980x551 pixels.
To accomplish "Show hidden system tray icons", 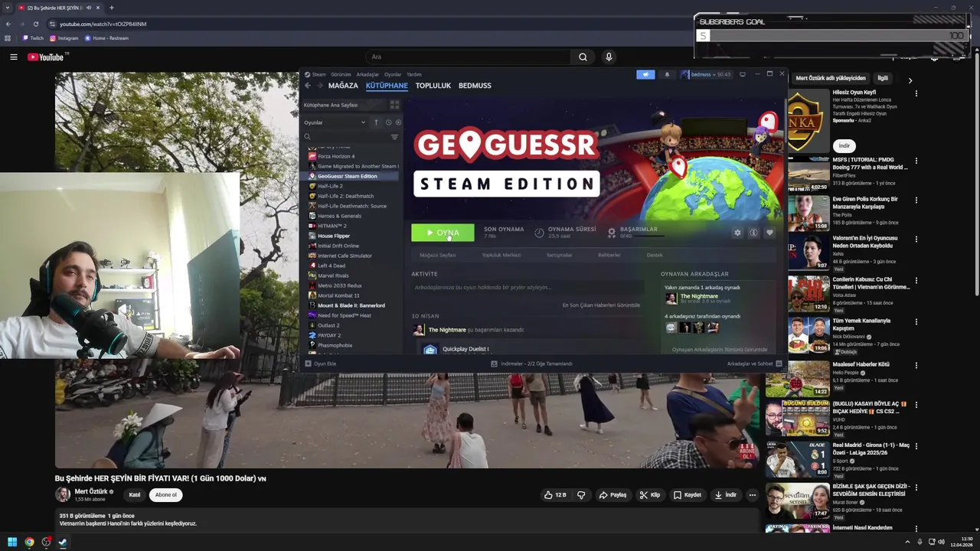I will [x=909, y=542].
